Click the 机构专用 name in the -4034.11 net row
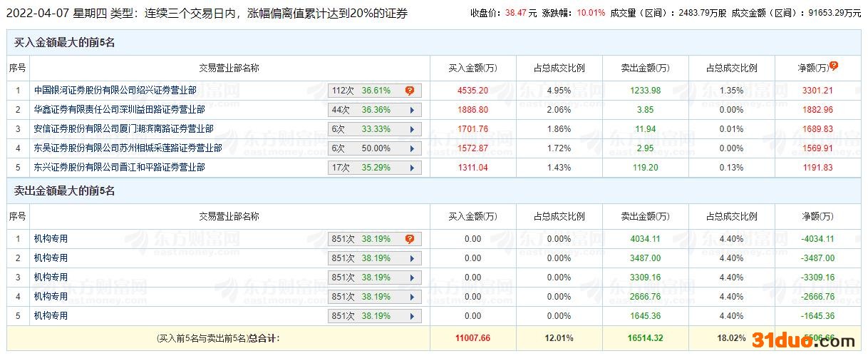Screen dimensions: 868x356 click(51, 239)
